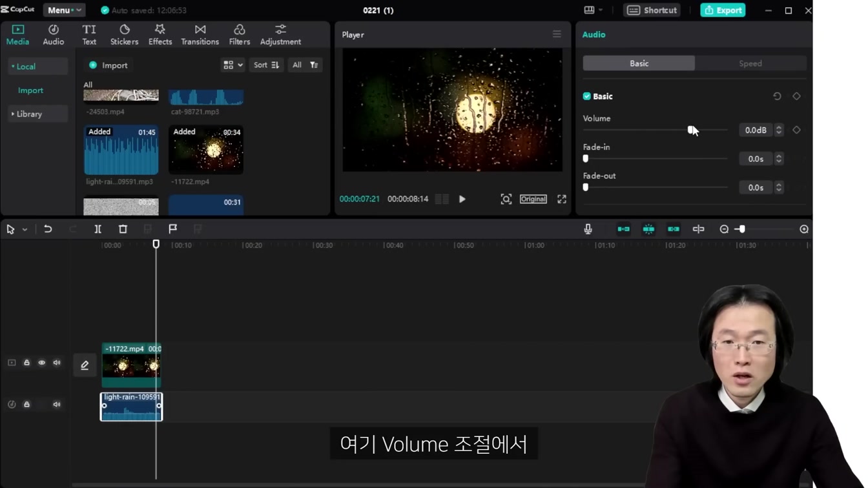Add a marker flag on timeline
868x488 pixels.
coord(172,229)
